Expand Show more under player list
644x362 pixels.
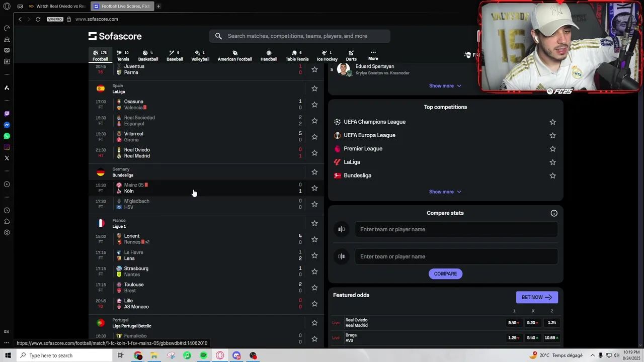click(x=445, y=86)
